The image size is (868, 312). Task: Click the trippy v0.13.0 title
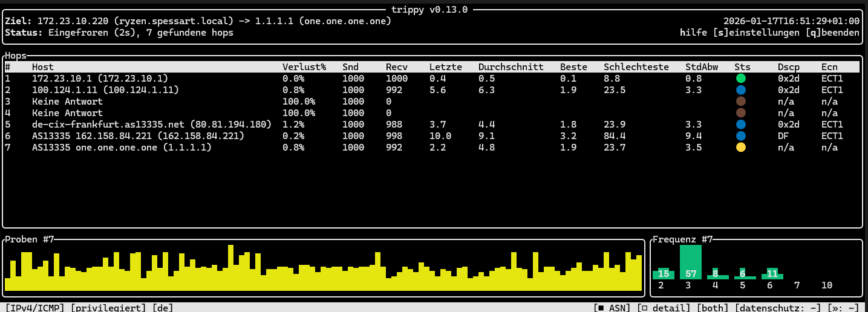click(x=429, y=10)
